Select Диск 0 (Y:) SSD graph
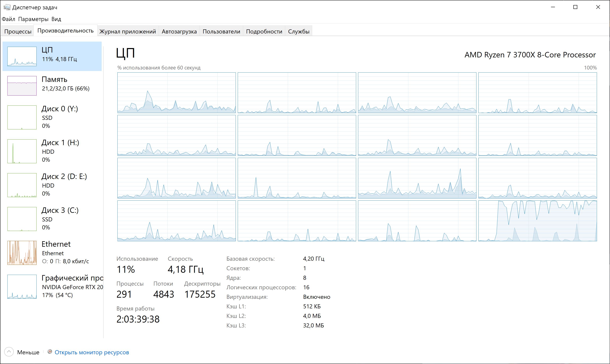Screen dimensions: 610x364 point(22,117)
